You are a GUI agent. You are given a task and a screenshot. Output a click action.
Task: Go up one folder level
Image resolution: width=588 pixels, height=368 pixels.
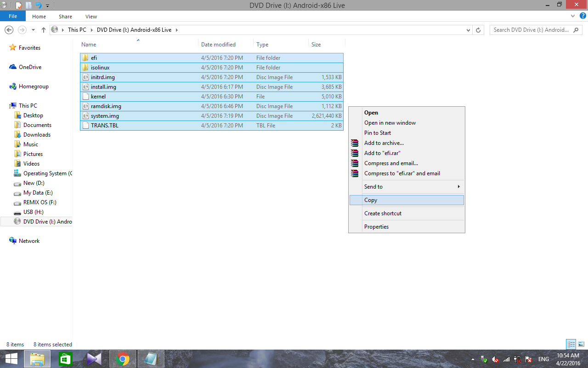coord(44,30)
